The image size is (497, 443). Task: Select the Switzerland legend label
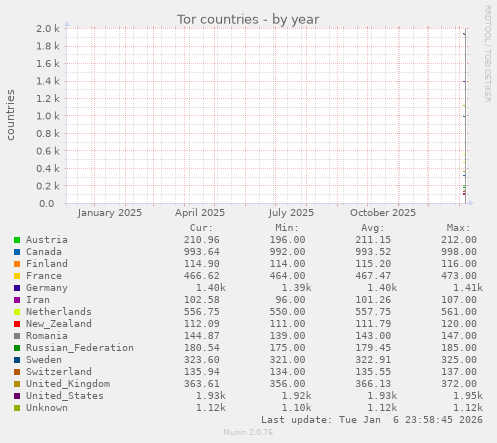[59, 372]
